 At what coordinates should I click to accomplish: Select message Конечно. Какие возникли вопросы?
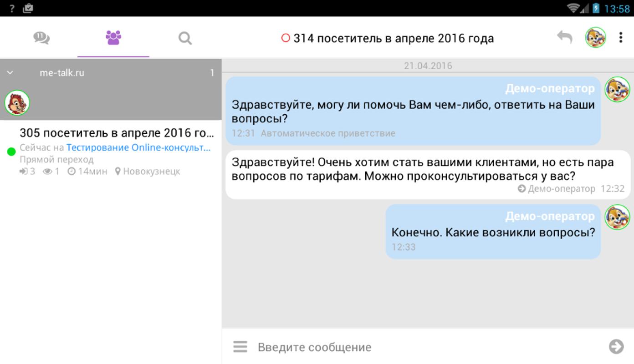point(493,232)
